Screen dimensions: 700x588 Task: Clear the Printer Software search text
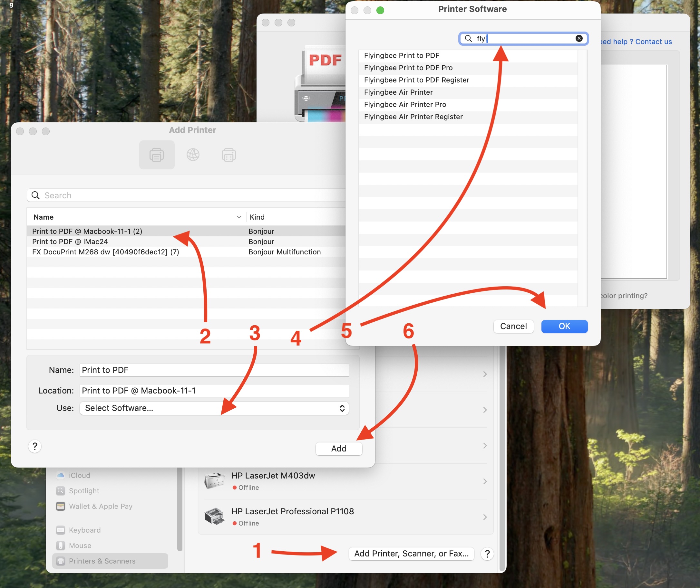(x=579, y=39)
